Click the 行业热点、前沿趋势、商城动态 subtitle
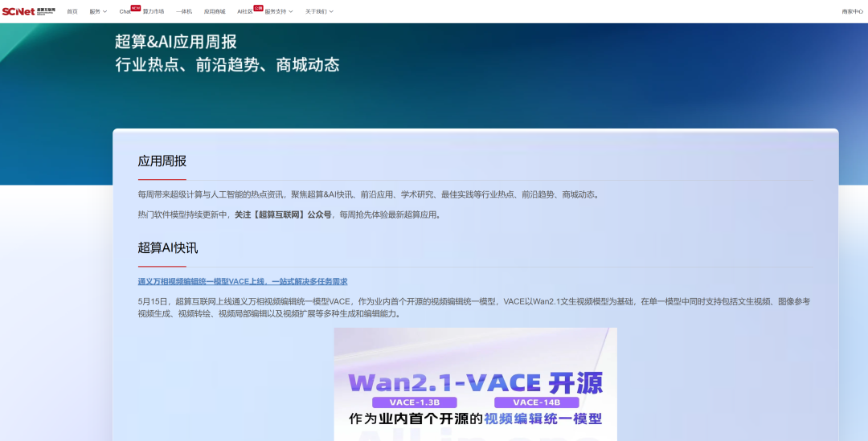 pyautogui.click(x=227, y=65)
